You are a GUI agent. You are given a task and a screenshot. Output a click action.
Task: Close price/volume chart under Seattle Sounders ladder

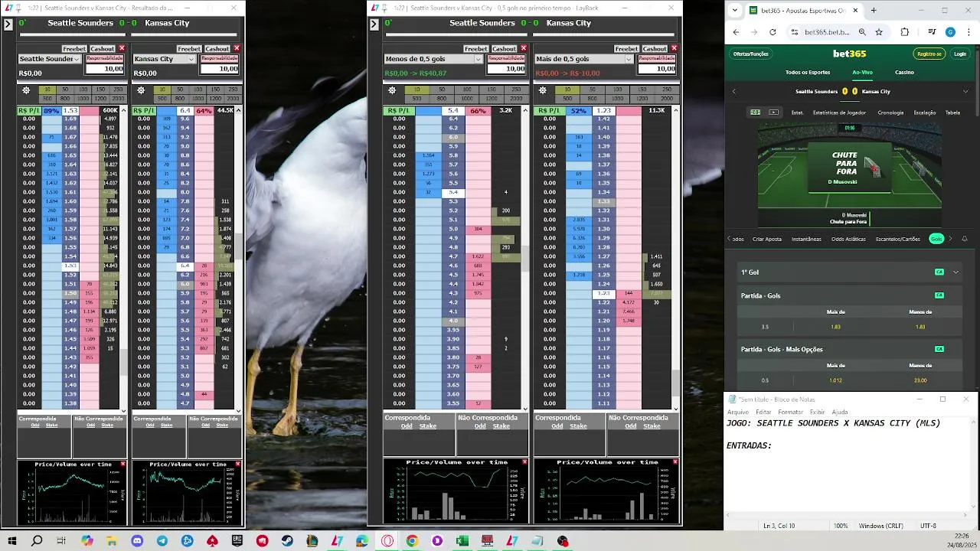point(122,464)
